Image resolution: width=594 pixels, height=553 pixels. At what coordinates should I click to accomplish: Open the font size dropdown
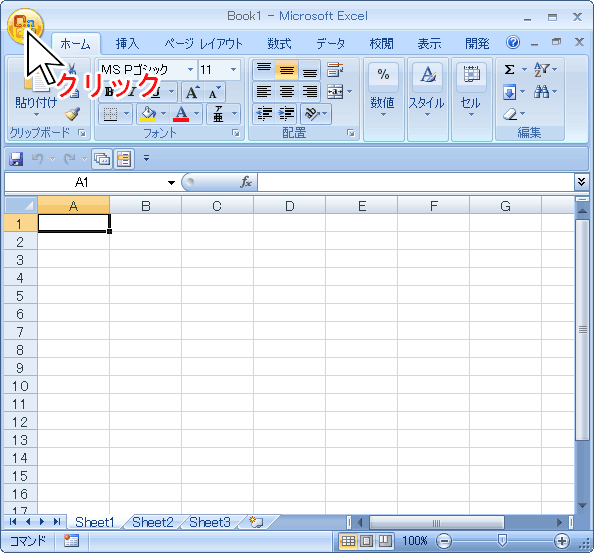point(233,70)
